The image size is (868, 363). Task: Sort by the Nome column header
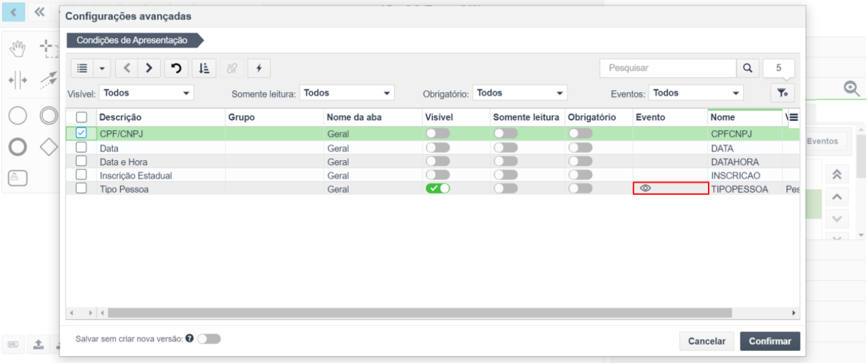click(723, 117)
